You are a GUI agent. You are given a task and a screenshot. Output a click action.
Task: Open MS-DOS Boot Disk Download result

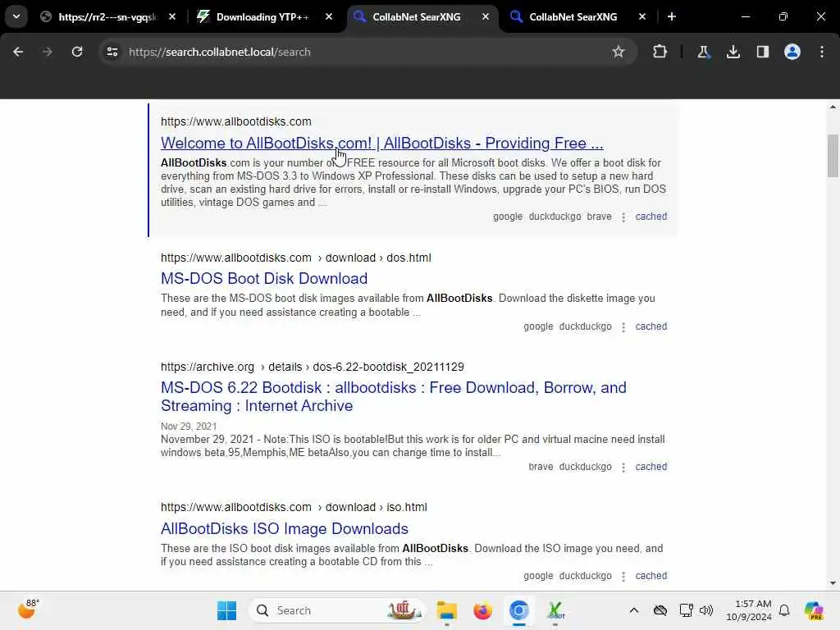click(264, 279)
